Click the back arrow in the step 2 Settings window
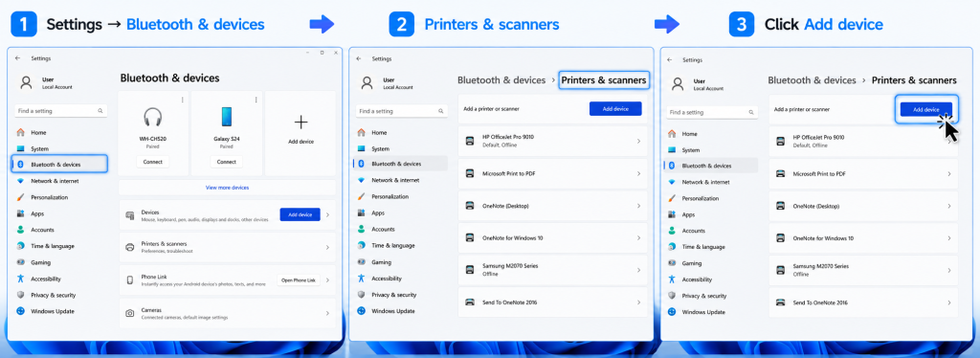The image size is (980, 358). pyautogui.click(x=359, y=58)
